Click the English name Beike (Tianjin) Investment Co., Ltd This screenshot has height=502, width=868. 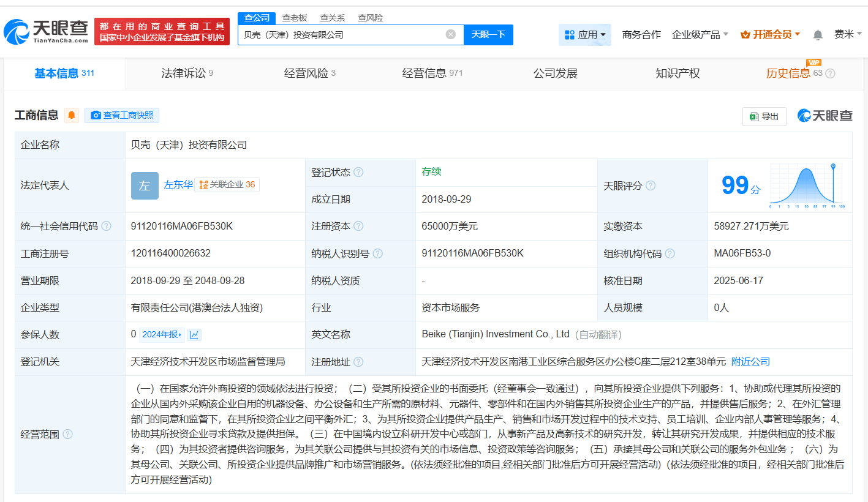pyautogui.click(x=496, y=334)
